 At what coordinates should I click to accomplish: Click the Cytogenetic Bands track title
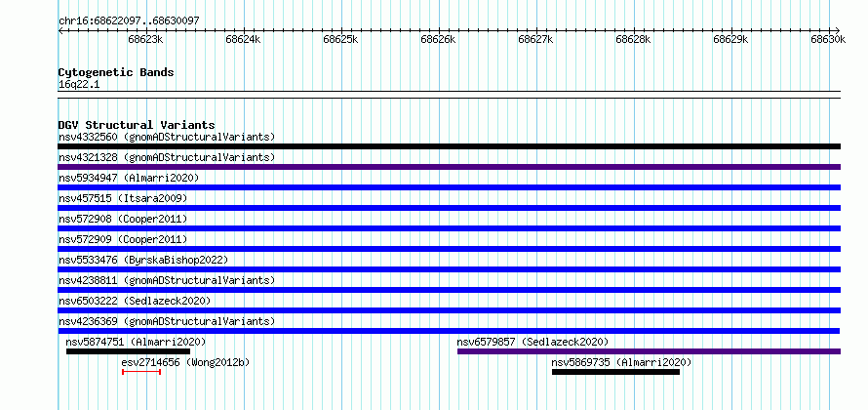point(116,72)
